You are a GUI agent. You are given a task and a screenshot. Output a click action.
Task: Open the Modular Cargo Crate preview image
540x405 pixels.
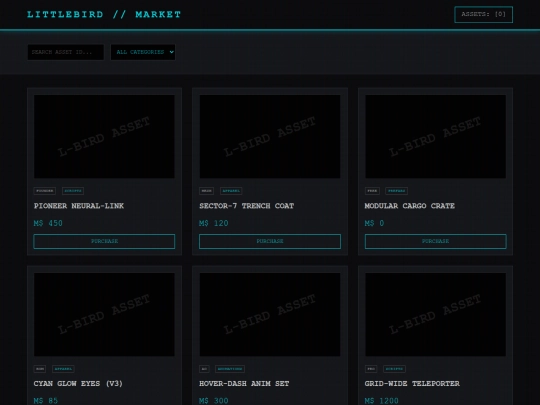coord(435,137)
